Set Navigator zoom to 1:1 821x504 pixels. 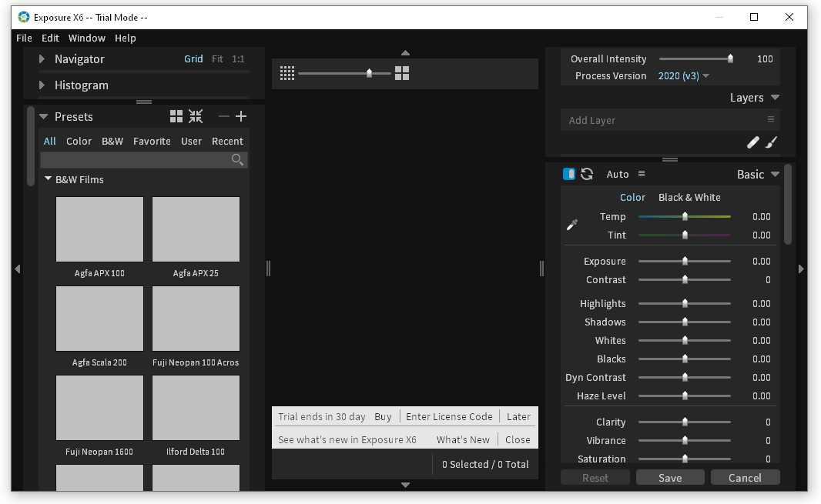(x=238, y=58)
